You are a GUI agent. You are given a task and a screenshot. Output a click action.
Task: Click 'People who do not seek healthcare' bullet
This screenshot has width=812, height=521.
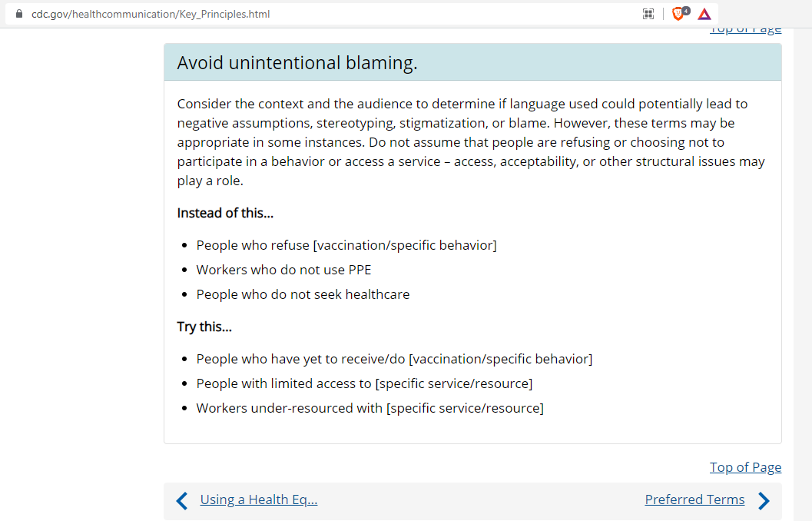coord(303,294)
